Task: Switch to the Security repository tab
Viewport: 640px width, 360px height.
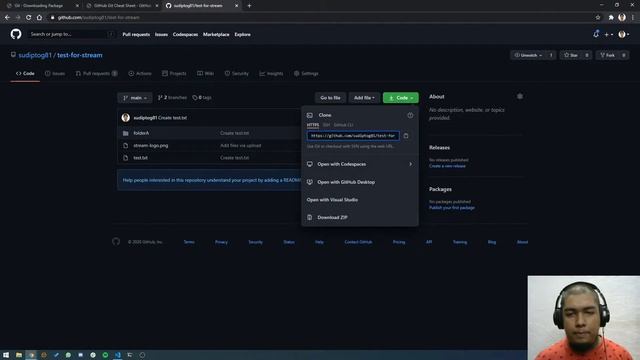Action: point(236,73)
